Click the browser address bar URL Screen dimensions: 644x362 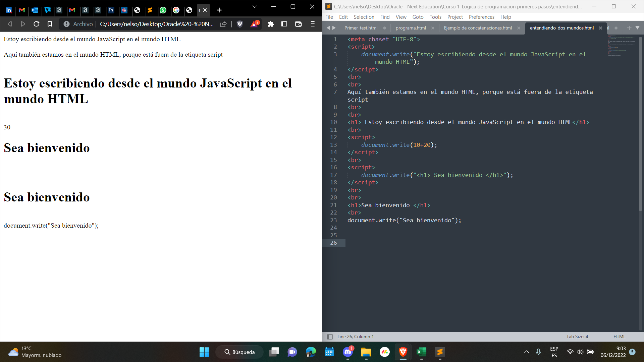[x=157, y=24]
